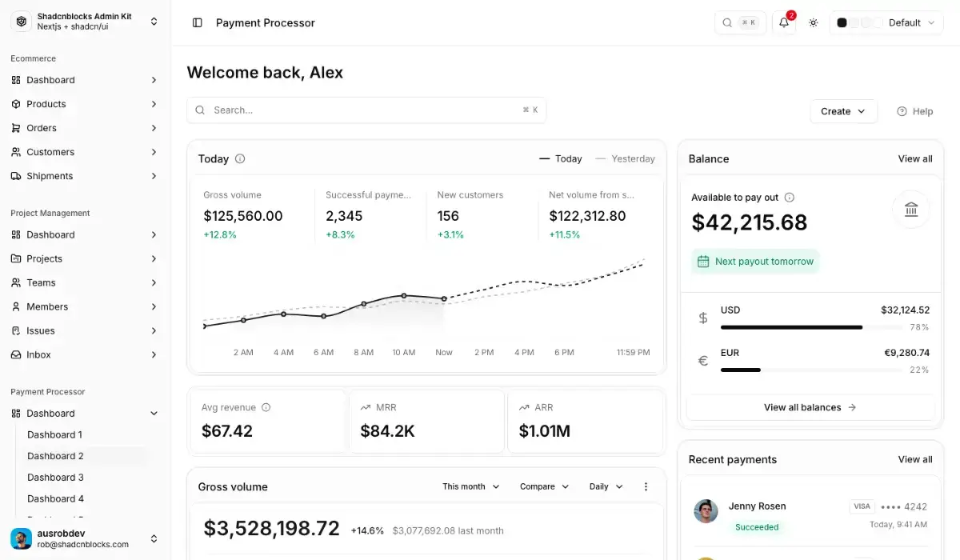The height and width of the screenshot is (560, 960).
Task: Open the notifications bell
Action: point(784,22)
